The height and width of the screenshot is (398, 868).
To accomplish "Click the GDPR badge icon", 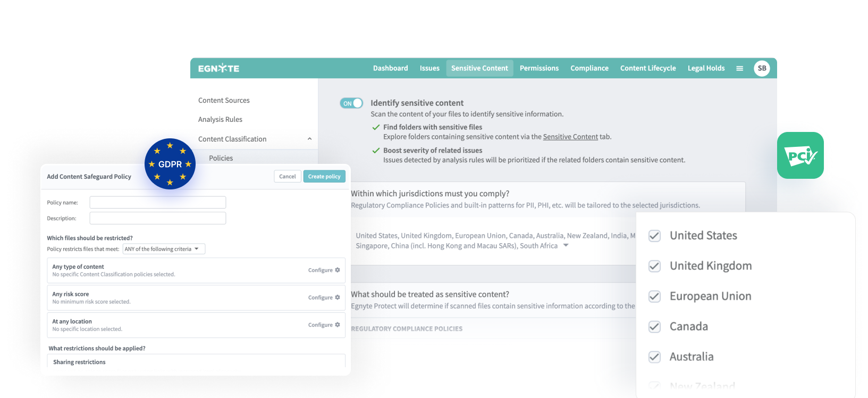I will [170, 164].
